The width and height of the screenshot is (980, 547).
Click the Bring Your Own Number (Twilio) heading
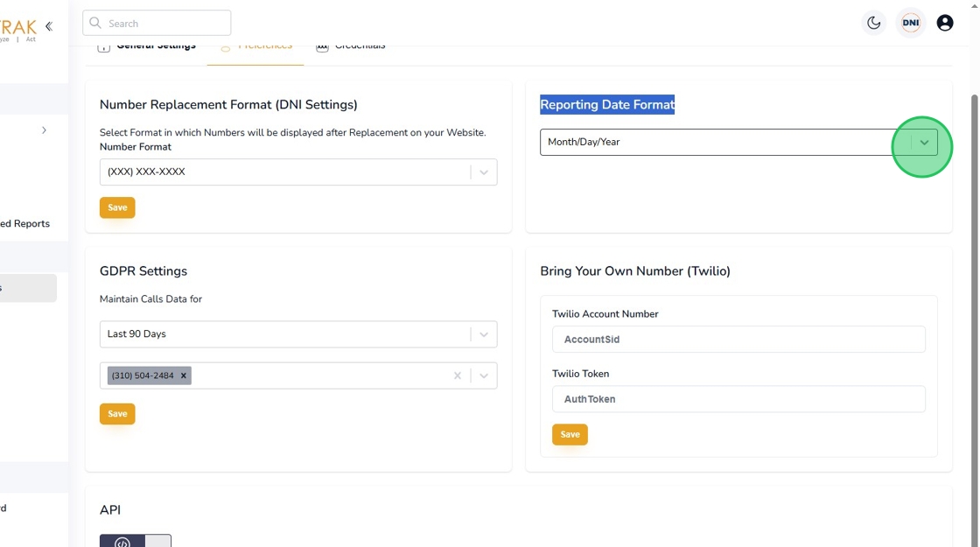(x=635, y=271)
